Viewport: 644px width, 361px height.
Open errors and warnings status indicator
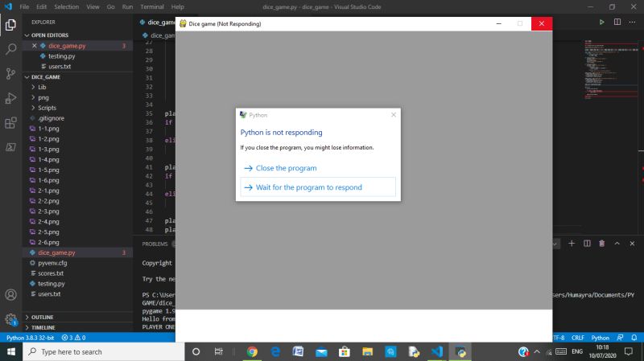(73, 338)
